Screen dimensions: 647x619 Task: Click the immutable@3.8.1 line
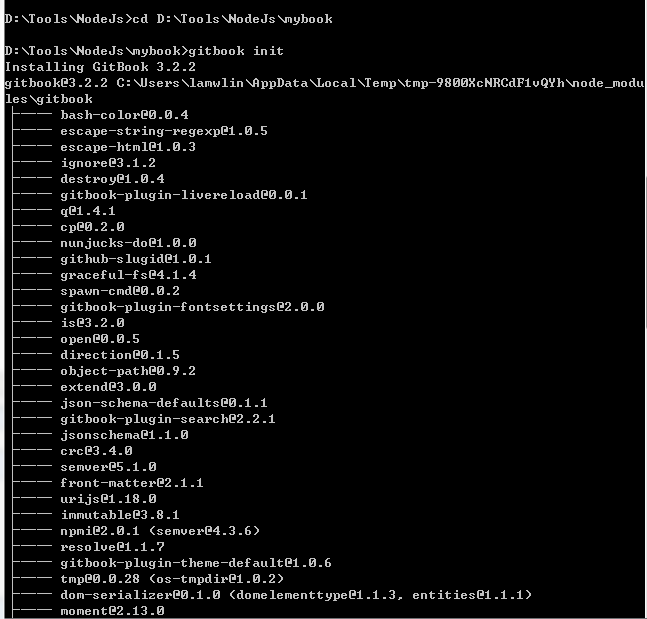[x=120, y=515]
